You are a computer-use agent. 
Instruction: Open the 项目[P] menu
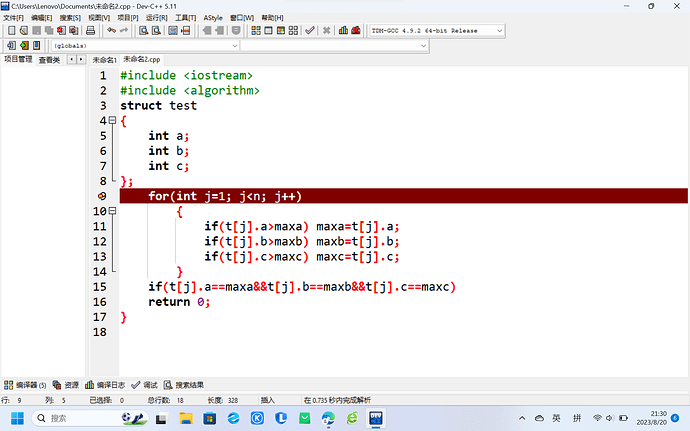(x=128, y=18)
